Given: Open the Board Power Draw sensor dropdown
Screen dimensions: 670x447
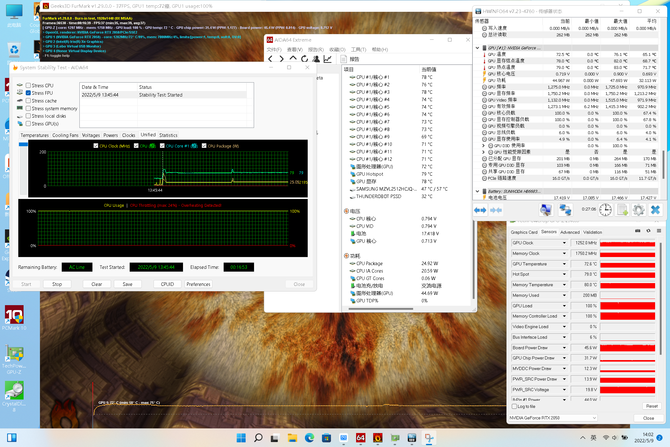Looking at the screenshot, I should click(x=564, y=348).
